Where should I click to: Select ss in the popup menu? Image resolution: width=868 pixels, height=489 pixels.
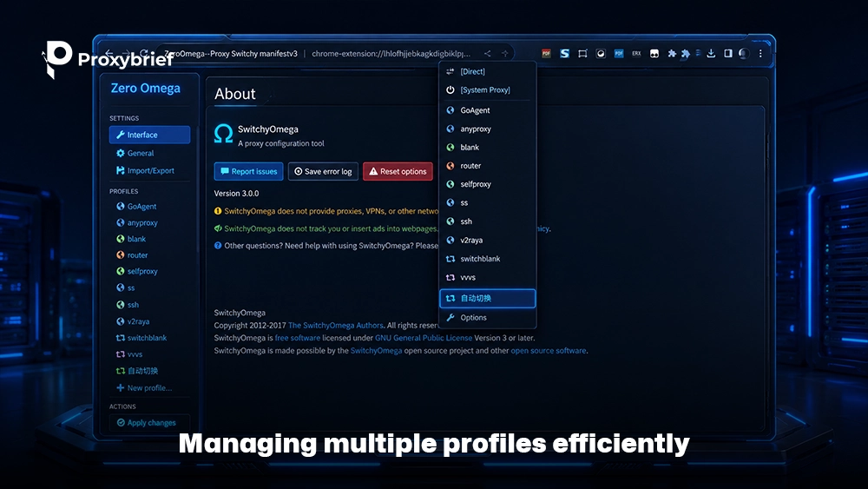coord(488,202)
